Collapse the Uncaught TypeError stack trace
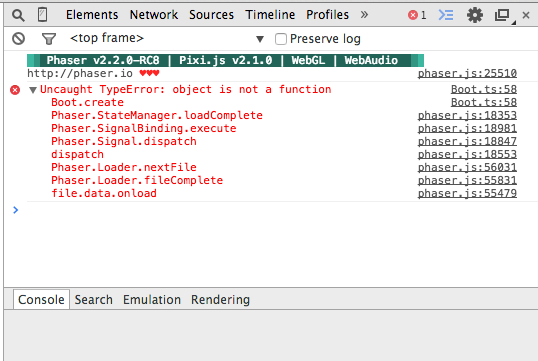This screenshot has width=538, height=361. 33,90
